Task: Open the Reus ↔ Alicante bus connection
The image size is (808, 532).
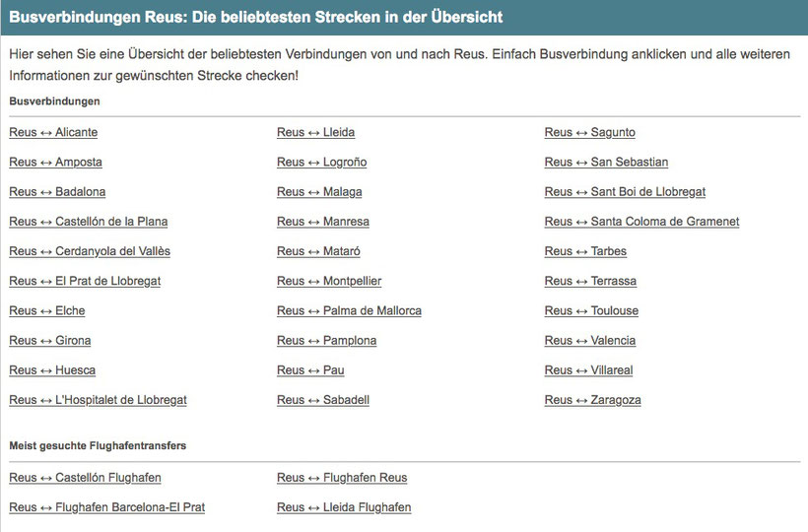Action: click(x=53, y=132)
